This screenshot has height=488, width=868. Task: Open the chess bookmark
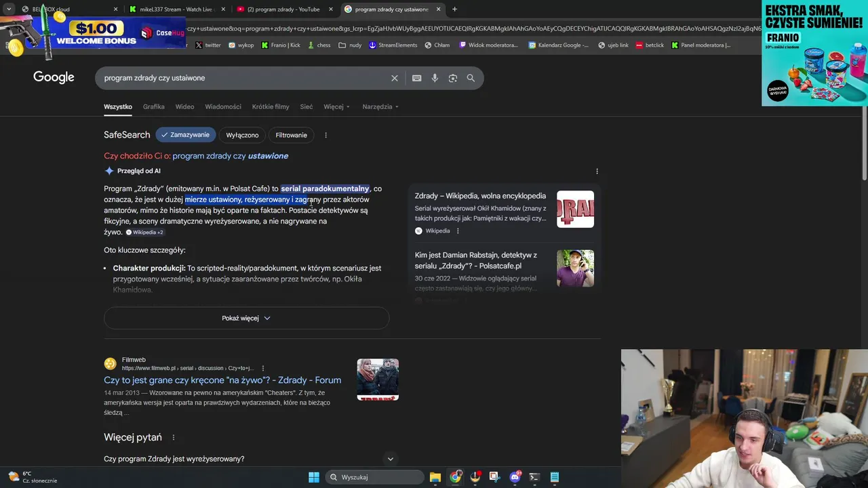(x=319, y=45)
